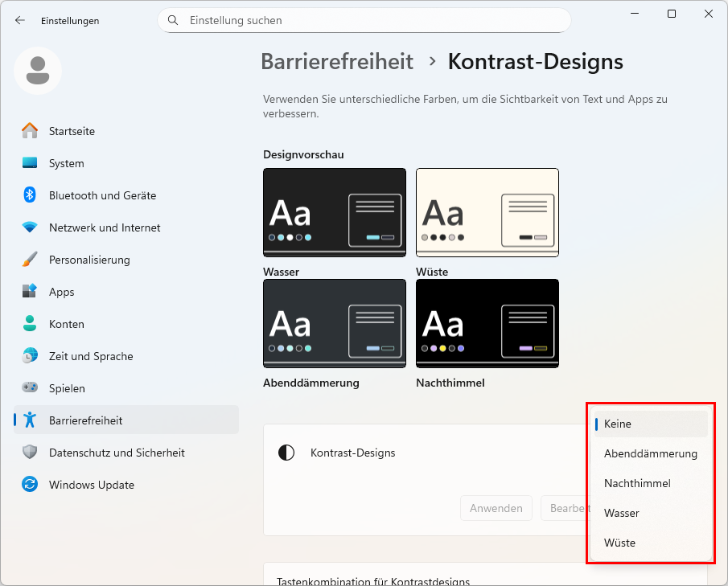Click the Barrierefreiheit breadcrumb link
728x586 pixels.
tap(337, 61)
